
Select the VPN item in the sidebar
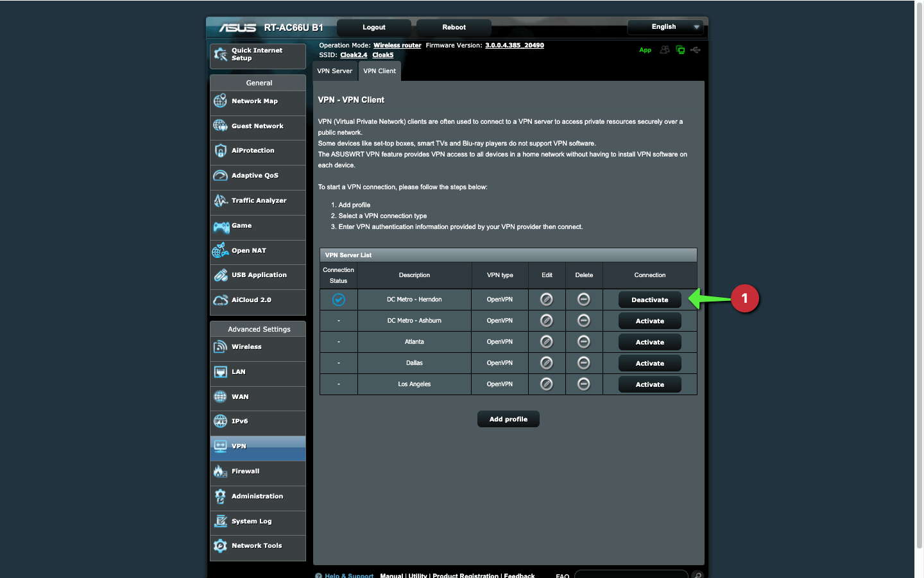[x=257, y=447]
